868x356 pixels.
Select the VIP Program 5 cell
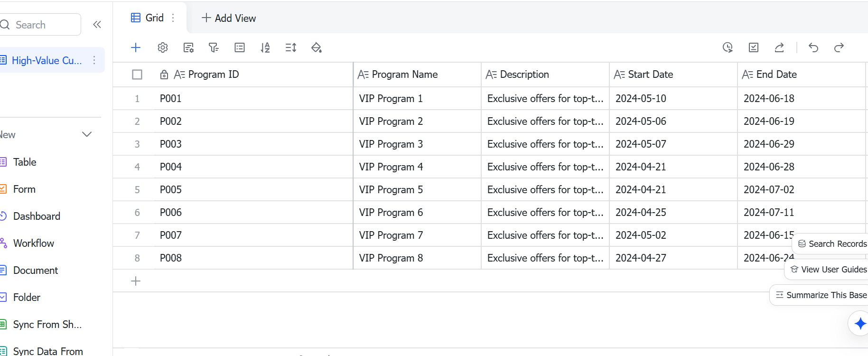(x=417, y=189)
